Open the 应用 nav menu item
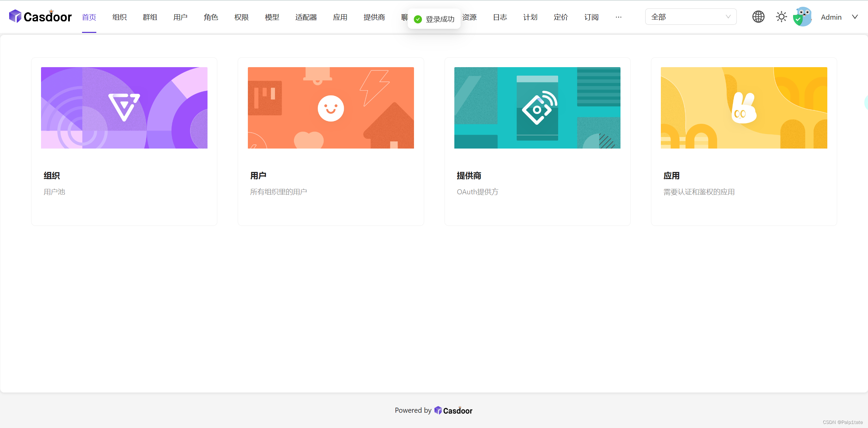 tap(340, 17)
